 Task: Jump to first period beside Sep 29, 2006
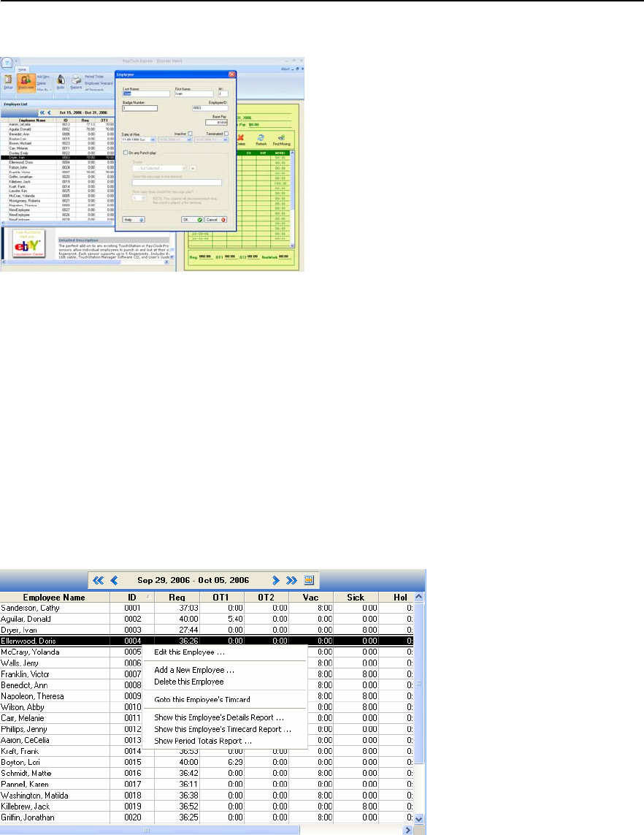point(98,581)
